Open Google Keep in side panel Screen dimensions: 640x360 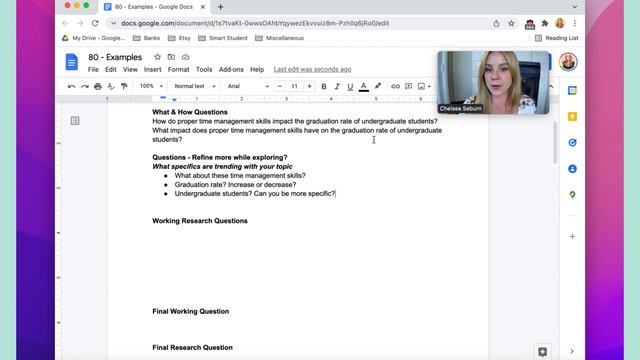[572, 117]
